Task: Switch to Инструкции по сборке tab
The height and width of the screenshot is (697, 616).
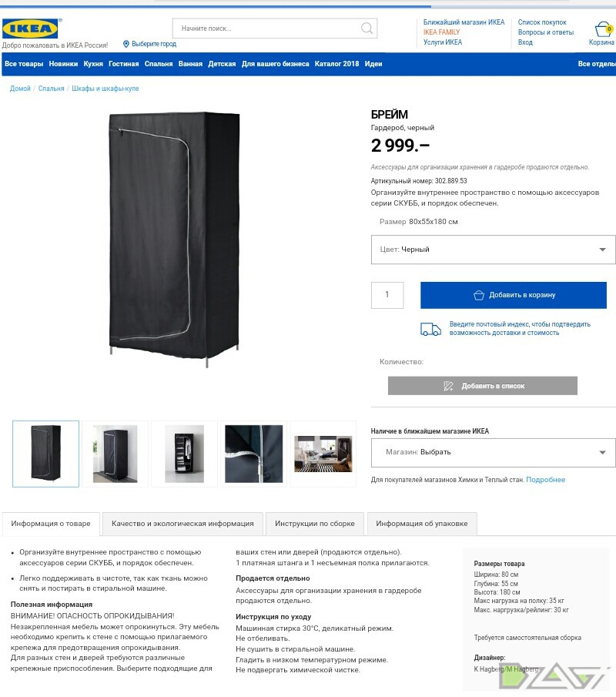Action: tap(315, 524)
